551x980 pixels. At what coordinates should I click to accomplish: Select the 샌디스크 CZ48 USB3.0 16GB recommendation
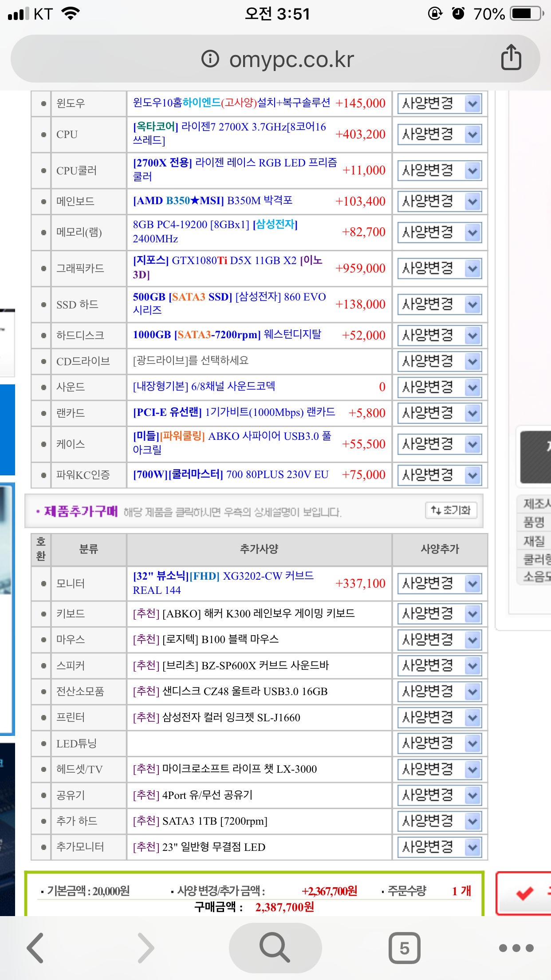coord(230,692)
